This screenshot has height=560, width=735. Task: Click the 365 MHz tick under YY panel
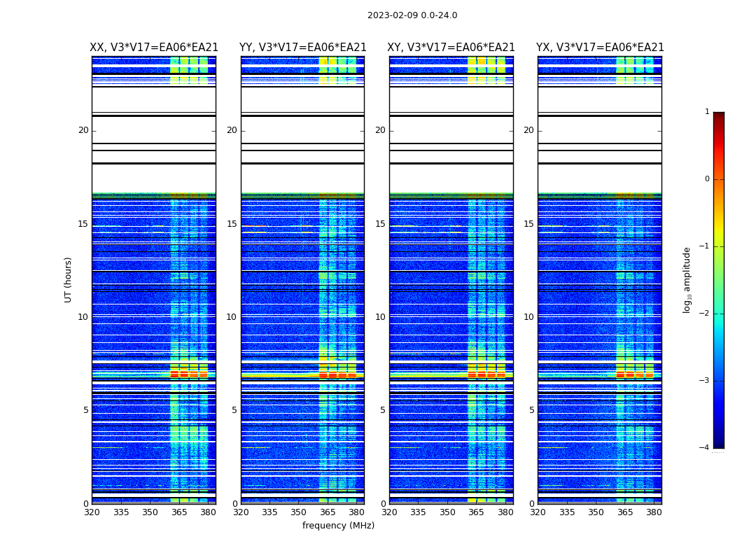click(x=328, y=512)
